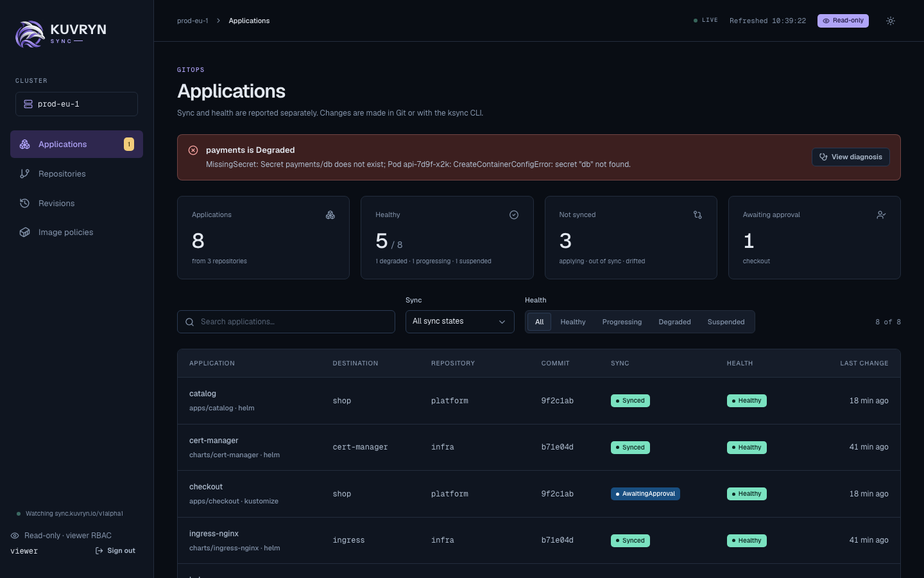Focus the Search applications field
The image size is (924, 578).
click(x=286, y=322)
